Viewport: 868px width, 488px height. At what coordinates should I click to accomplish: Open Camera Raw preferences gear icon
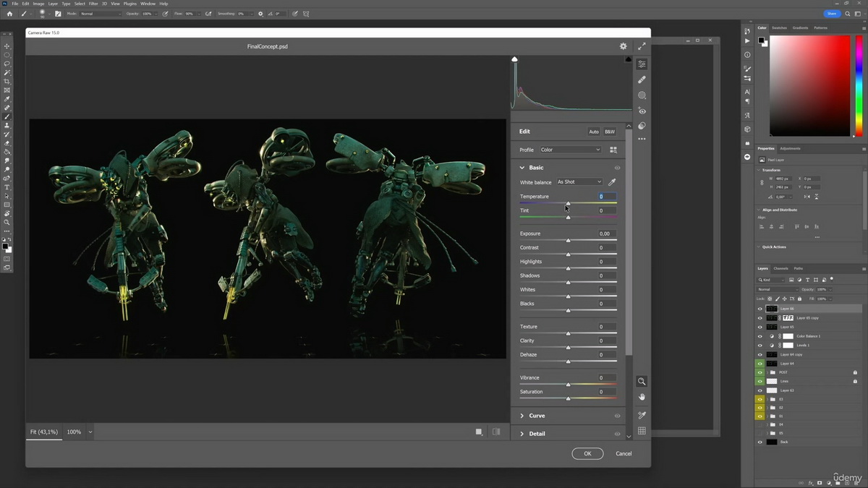[624, 46]
